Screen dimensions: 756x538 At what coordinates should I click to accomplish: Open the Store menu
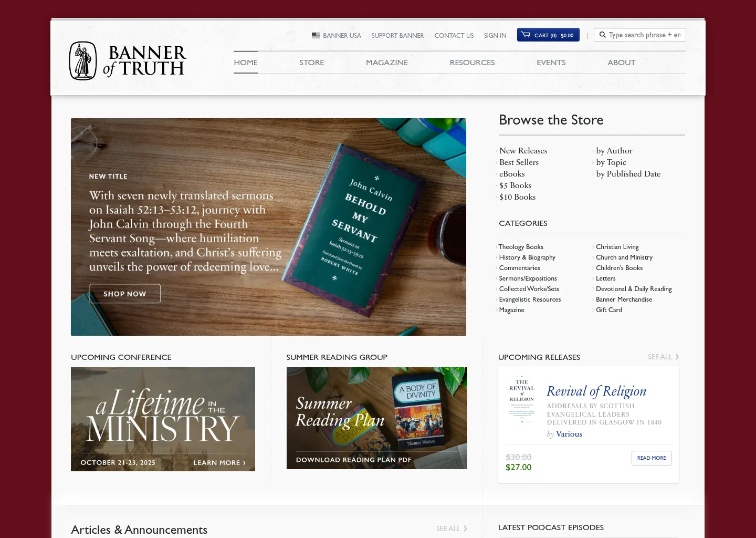coord(312,62)
